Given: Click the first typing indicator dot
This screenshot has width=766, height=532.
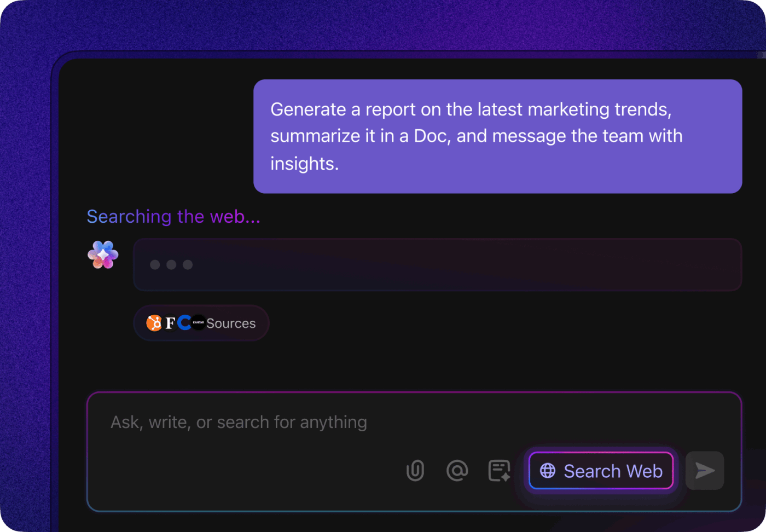Looking at the screenshot, I should coord(155,265).
